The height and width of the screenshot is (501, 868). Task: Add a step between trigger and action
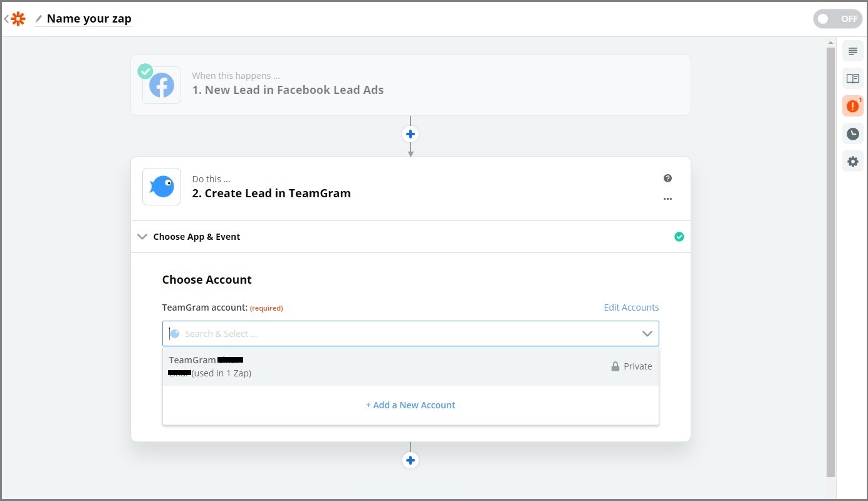pos(410,134)
